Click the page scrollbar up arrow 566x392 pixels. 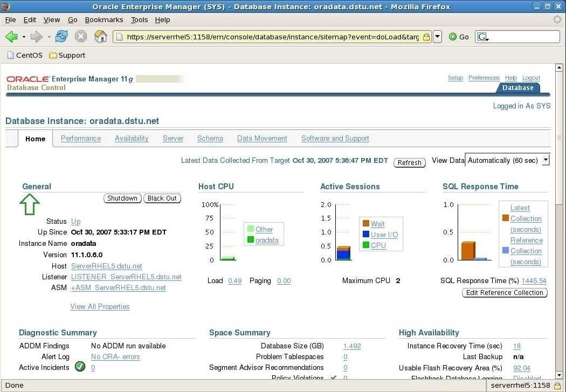tap(559, 67)
